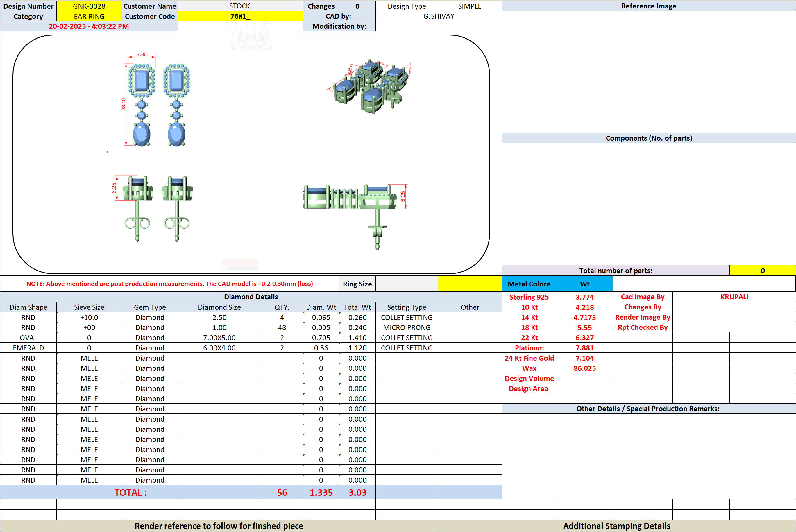Click the Changes count 0 cell
Viewport: 796px width, 532px height.
357,6
